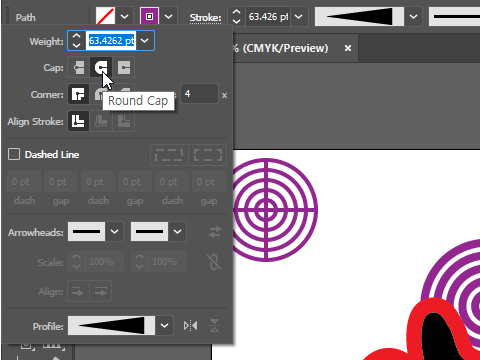The width and height of the screenshot is (480, 360).
Task: Click start arrowhead scale 100% field
Action: pos(105,262)
